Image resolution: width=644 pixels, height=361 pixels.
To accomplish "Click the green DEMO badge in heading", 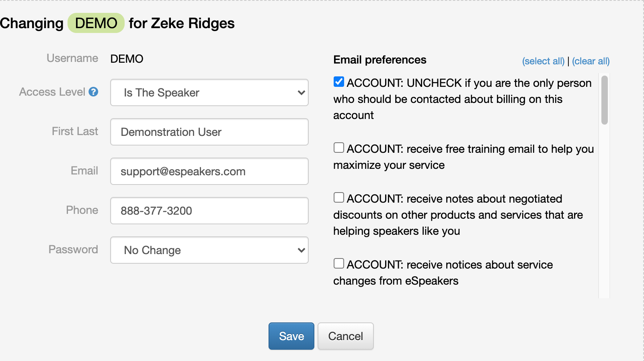I will tap(96, 23).
